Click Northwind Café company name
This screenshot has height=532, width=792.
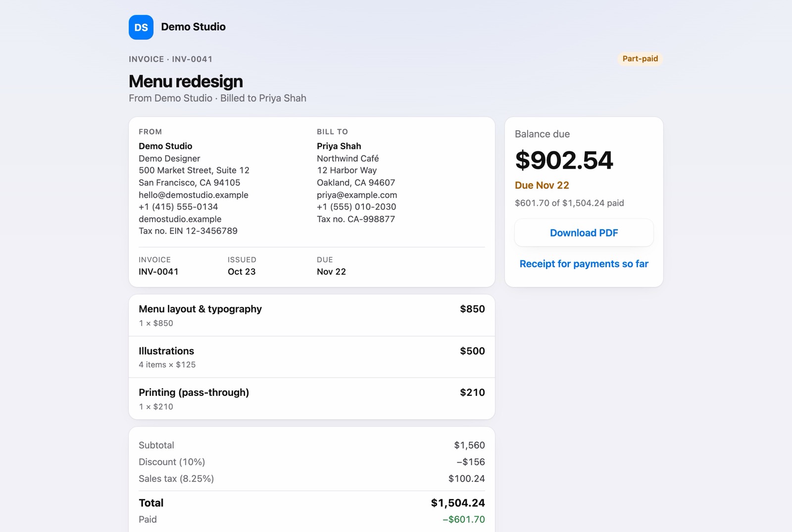pyautogui.click(x=348, y=158)
